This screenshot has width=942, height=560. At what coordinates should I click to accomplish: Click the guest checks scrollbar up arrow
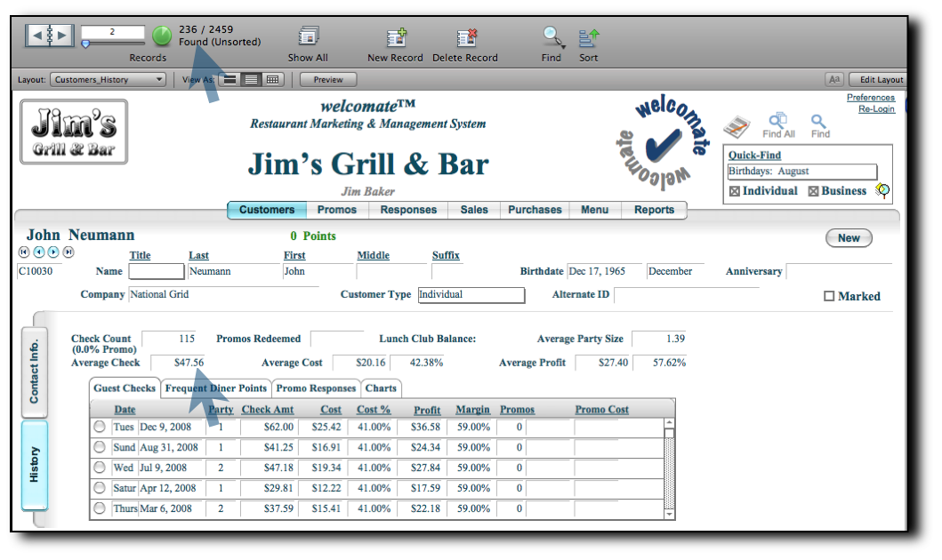click(669, 422)
